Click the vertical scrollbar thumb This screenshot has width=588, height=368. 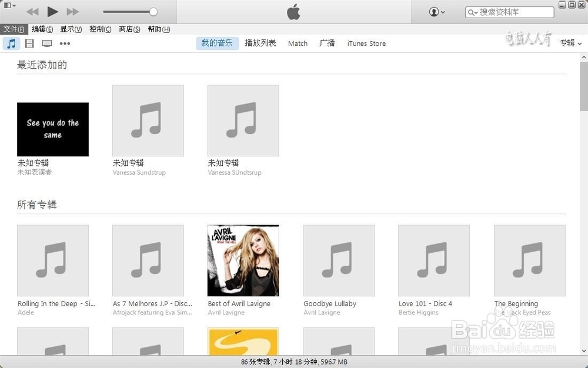click(584, 86)
